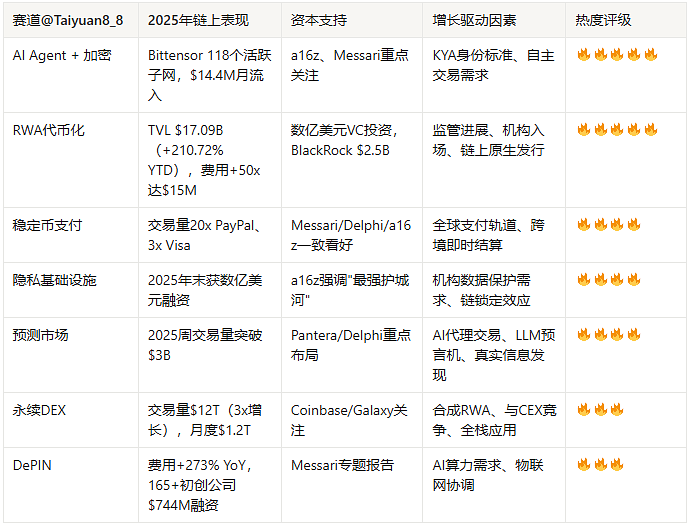Click the 资本支持 header cell
The image size is (691, 531).
click(319, 20)
